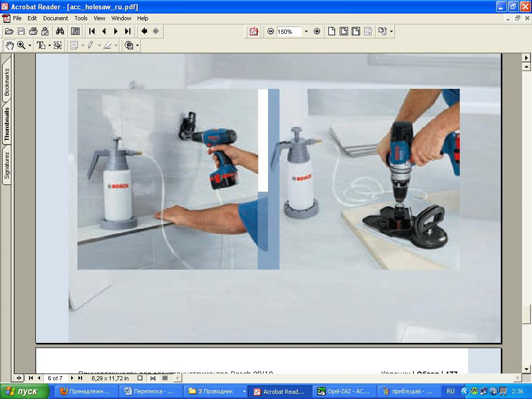Go to next view gray arrow

click(x=156, y=32)
